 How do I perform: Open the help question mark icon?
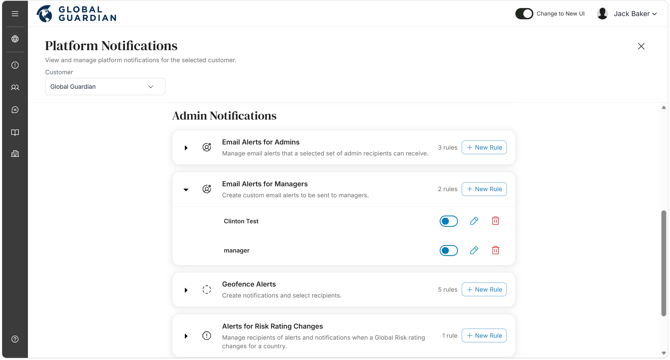click(x=15, y=339)
